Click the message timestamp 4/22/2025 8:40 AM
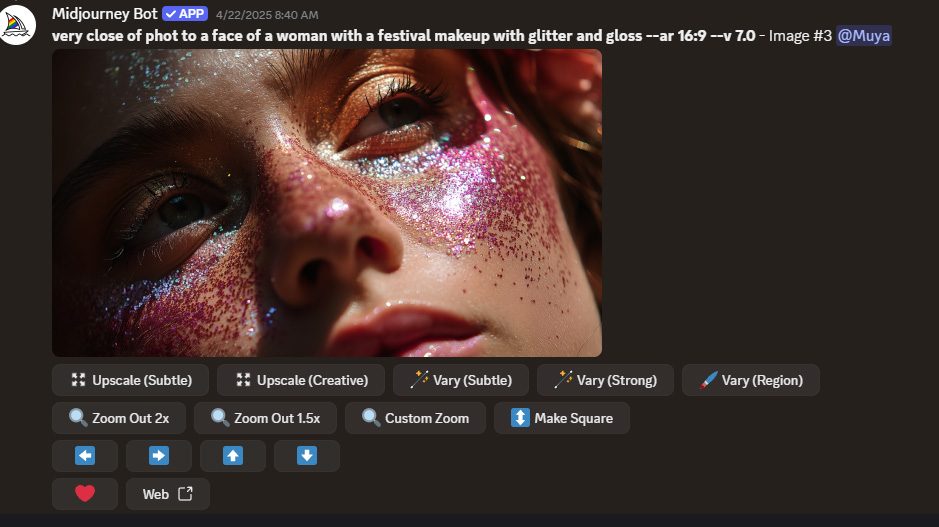 [267, 15]
